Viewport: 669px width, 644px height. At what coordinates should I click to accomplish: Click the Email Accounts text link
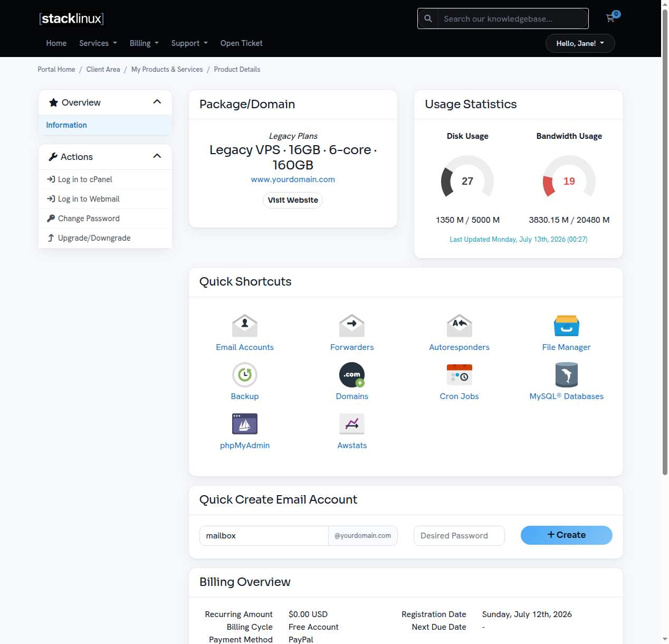point(245,347)
